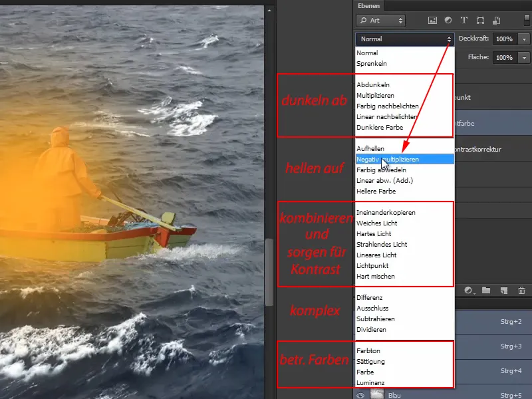Choose Strahlendes Licht blend mode
The width and height of the screenshot is (532, 399).
tap(405, 244)
